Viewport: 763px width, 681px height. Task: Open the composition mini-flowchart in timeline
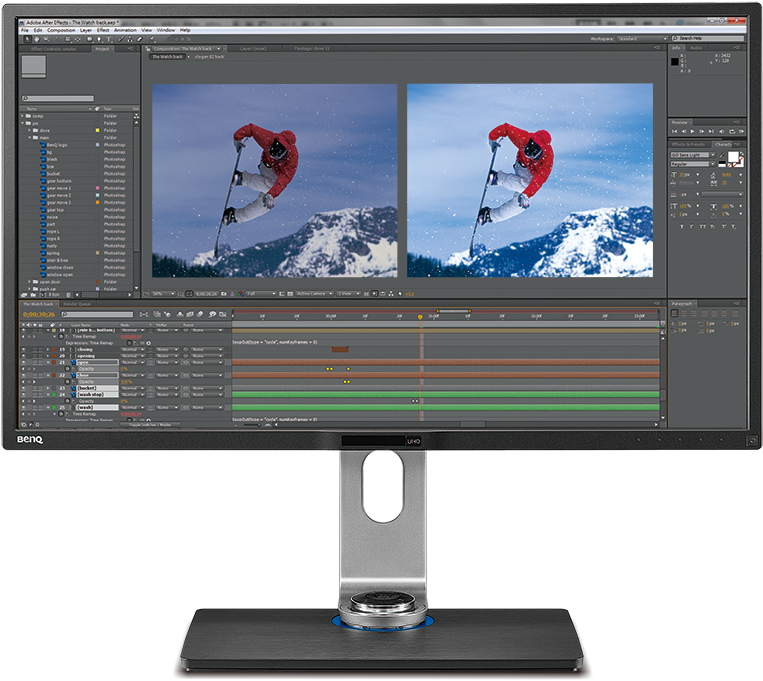tap(145, 314)
